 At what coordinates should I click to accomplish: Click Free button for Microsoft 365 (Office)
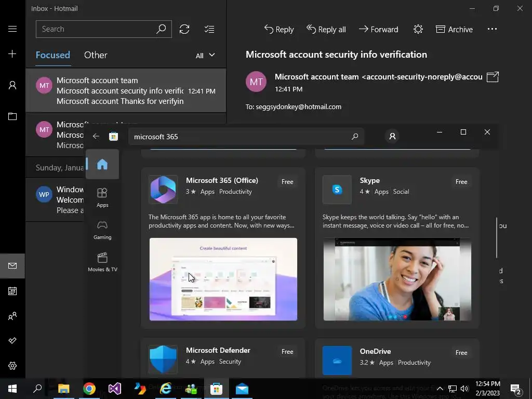tap(287, 181)
